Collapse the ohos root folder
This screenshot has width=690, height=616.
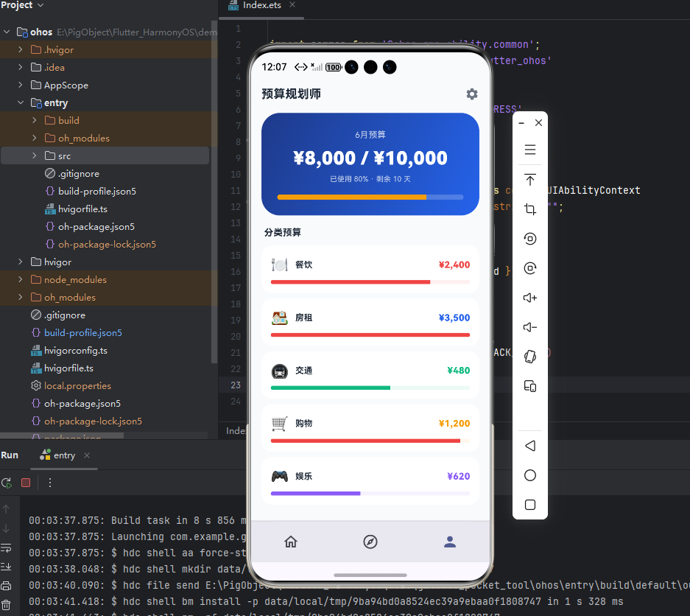[7, 32]
